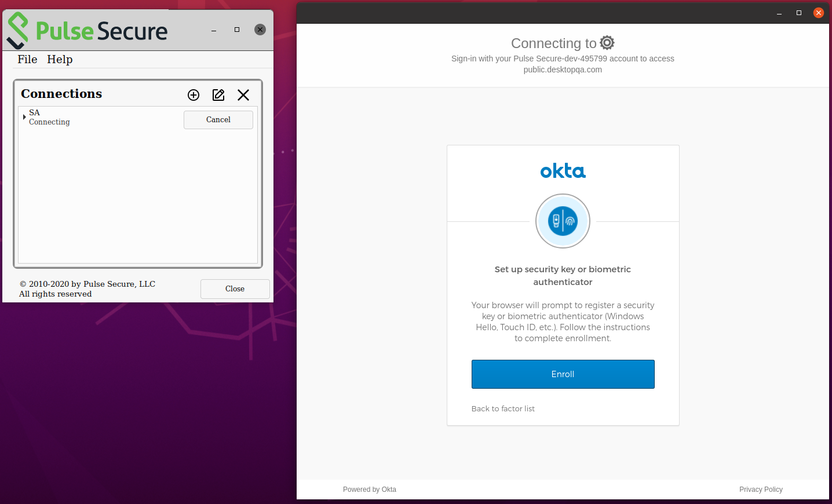Close the Pulse Secure window from title bar
Screen dimensions: 832x504
click(x=260, y=30)
